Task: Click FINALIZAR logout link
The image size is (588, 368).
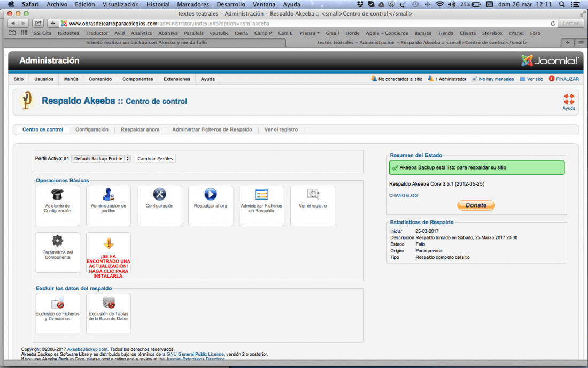Action: [564, 79]
